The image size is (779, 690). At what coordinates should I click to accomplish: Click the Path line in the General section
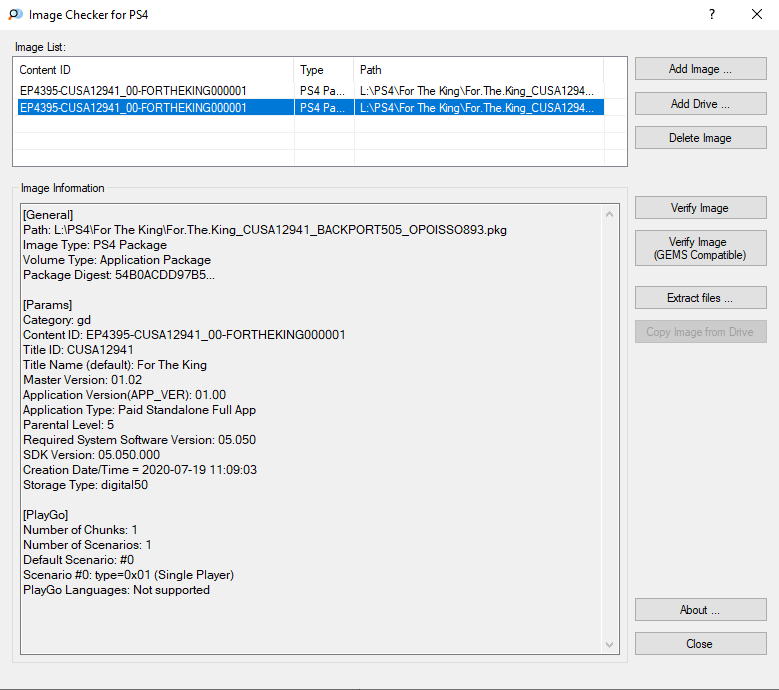[265, 230]
